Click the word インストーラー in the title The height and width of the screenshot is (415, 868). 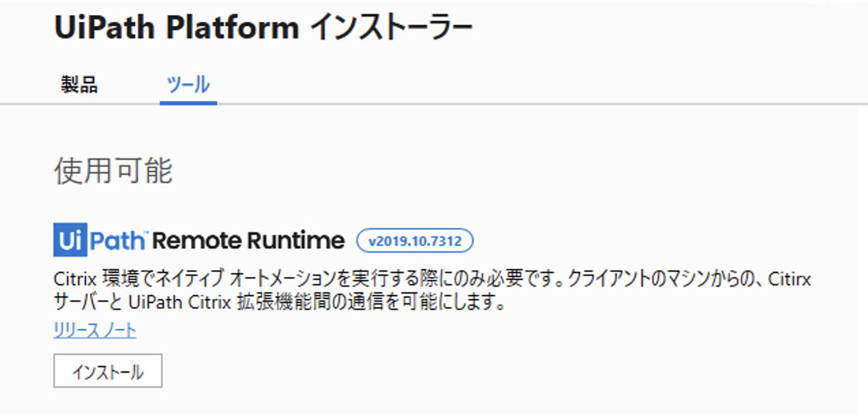point(392,29)
